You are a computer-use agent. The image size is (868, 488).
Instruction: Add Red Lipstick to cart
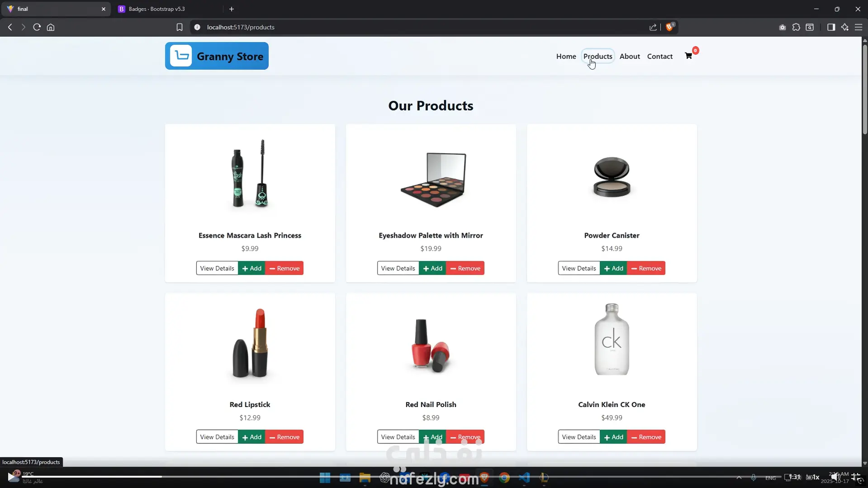coord(252,437)
